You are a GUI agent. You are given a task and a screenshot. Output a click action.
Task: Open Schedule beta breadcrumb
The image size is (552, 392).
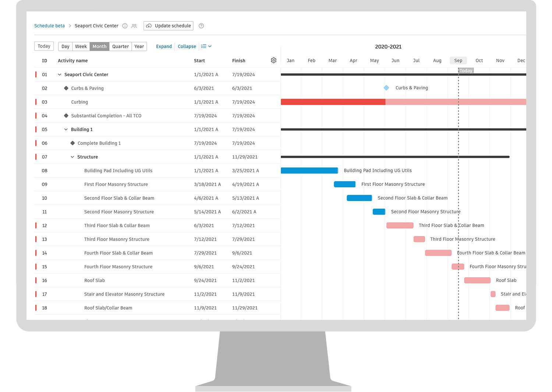pyautogui.click(x=49, y=26)
